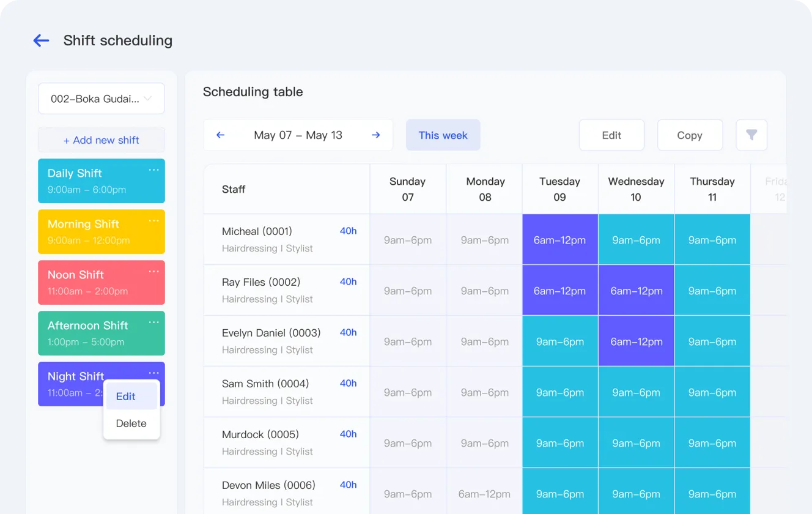The image size is (812, 514).
Task: Open the Daily Shift options menu
Action: (x=153, y=169)
